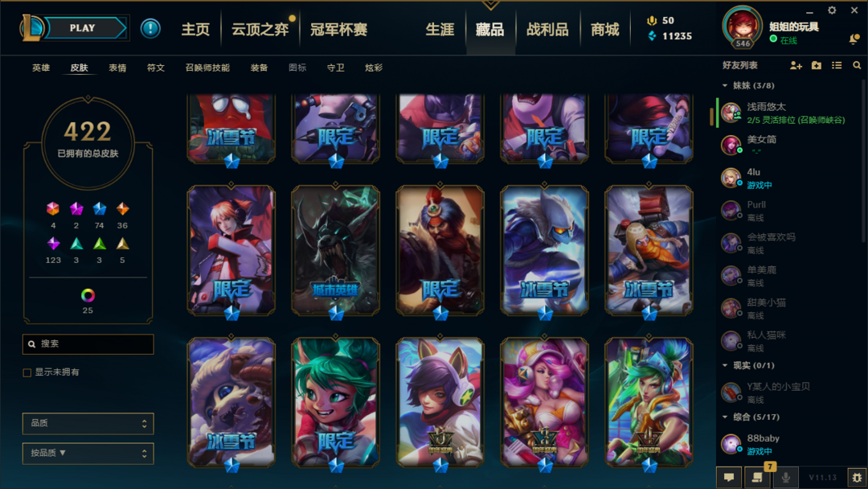Click the chroma color wheel icon
This screenshot has height=489, width=868.
[88, 295]
